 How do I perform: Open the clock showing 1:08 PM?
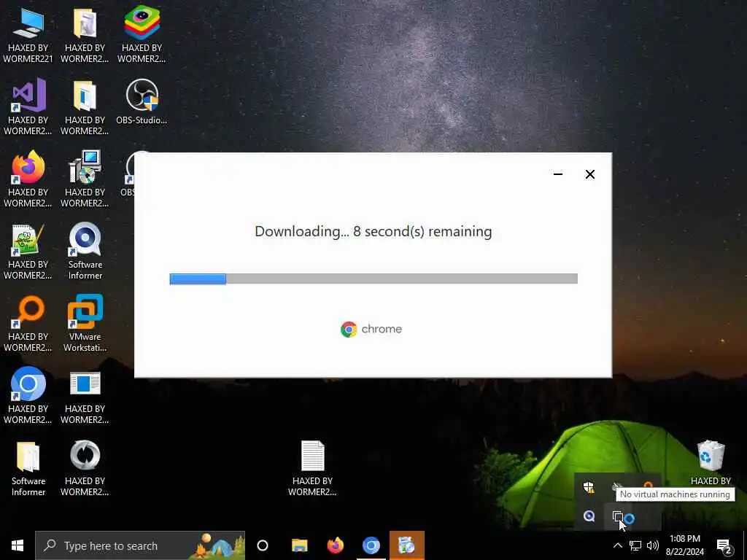[684, 545]
